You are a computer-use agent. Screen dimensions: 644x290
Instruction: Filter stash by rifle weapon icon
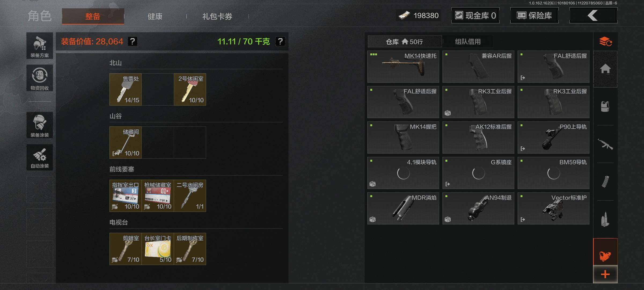(605, 144)
